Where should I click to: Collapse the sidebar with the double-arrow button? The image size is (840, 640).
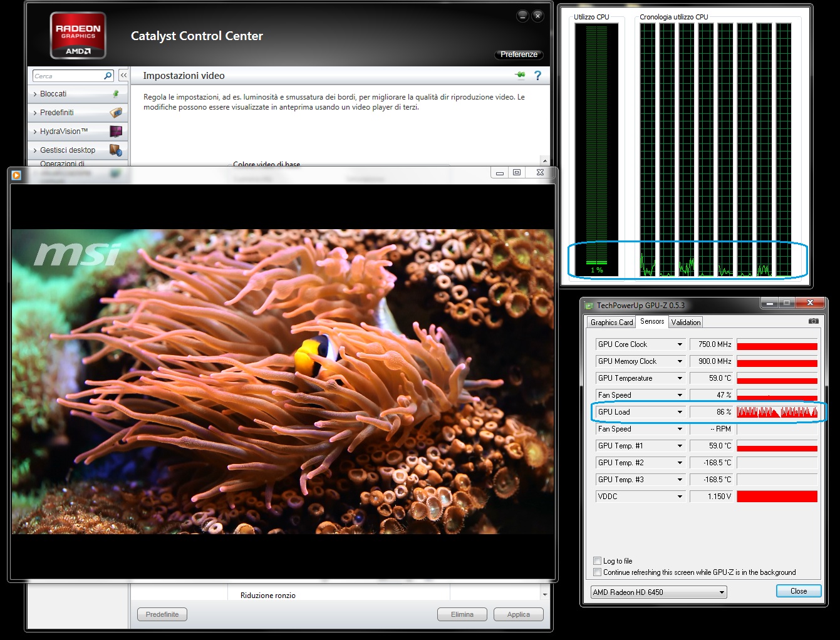click(123, 76)
